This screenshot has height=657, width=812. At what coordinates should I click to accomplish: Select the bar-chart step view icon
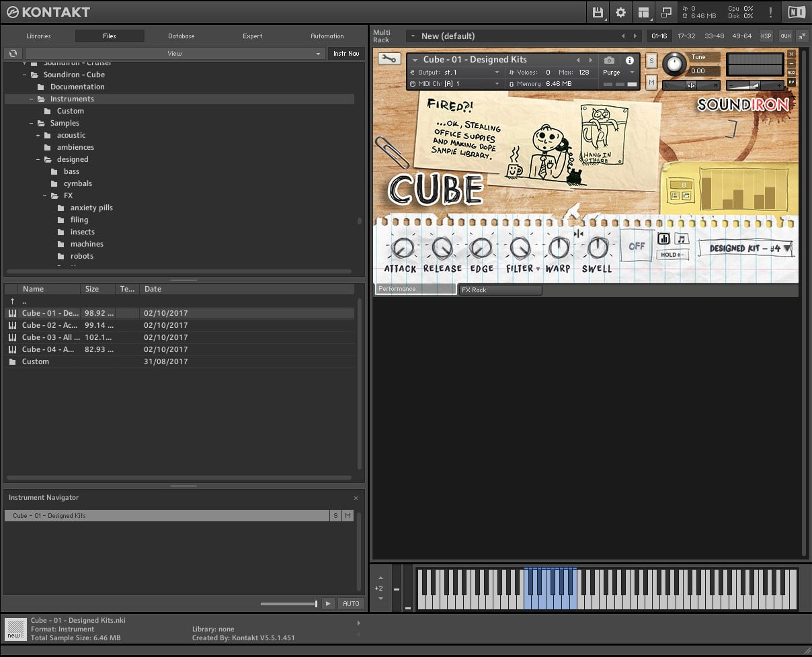point(664,238)
